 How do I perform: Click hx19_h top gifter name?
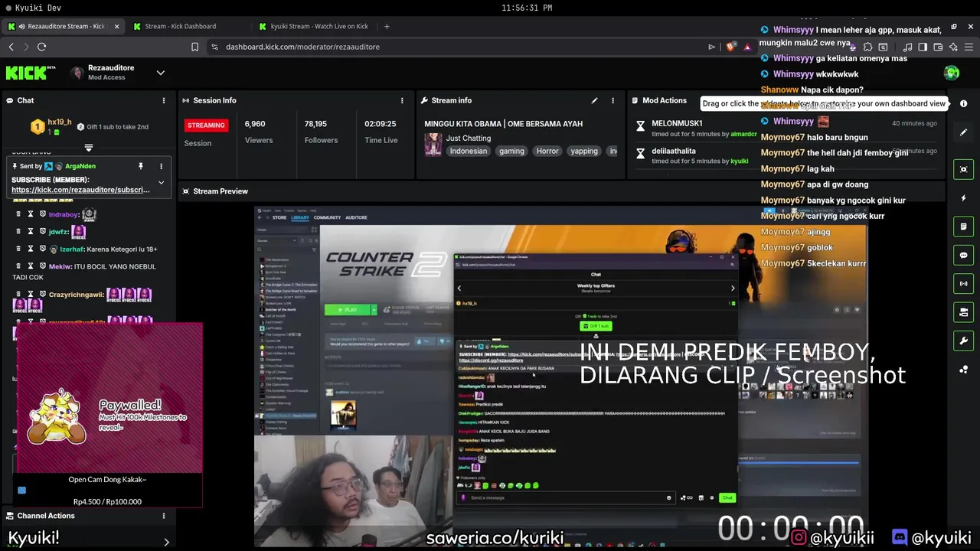point(60,122)
